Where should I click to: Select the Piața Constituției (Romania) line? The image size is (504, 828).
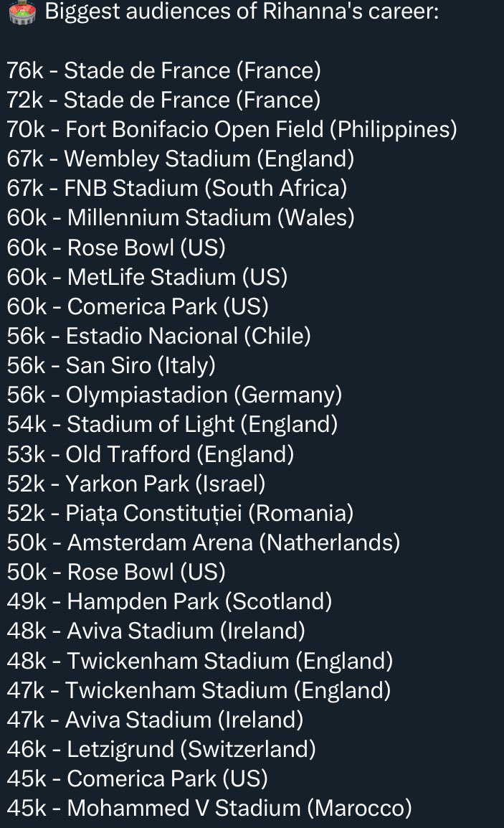[180, 514]
